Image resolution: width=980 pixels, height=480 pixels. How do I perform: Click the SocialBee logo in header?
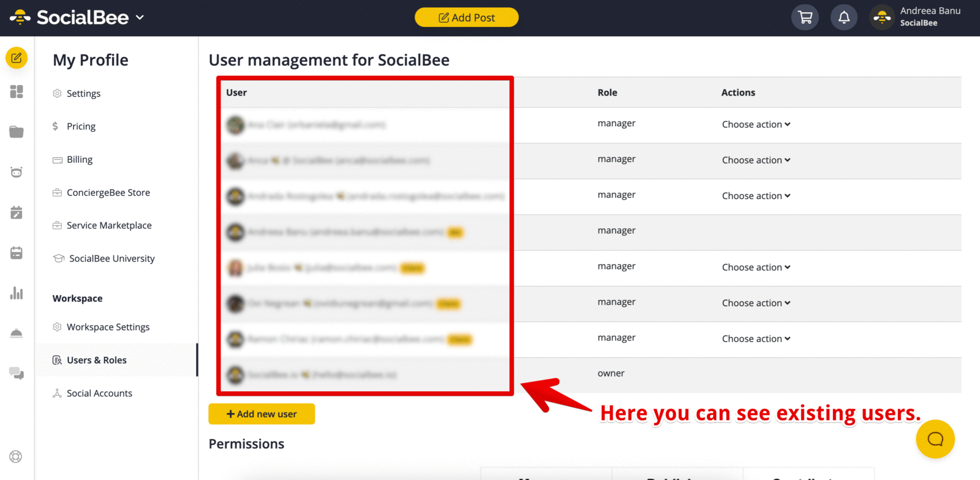(x=69, y=17)
